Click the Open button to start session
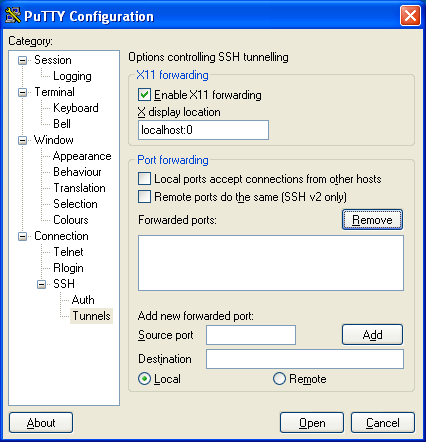Viewport: 426px width, 442px height. [312, 423]
